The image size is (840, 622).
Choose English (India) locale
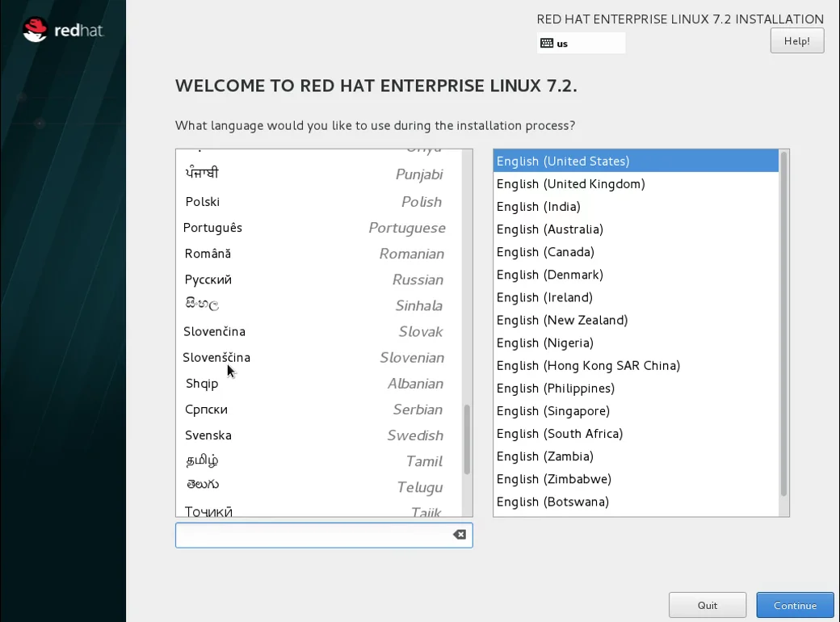[636, 206]
